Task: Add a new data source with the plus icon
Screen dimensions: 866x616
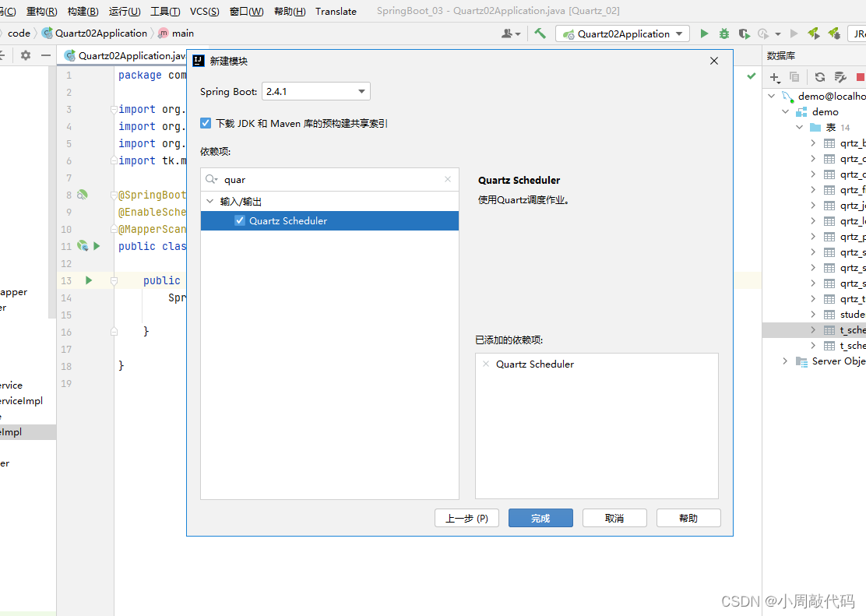Action: coord(773,77)
